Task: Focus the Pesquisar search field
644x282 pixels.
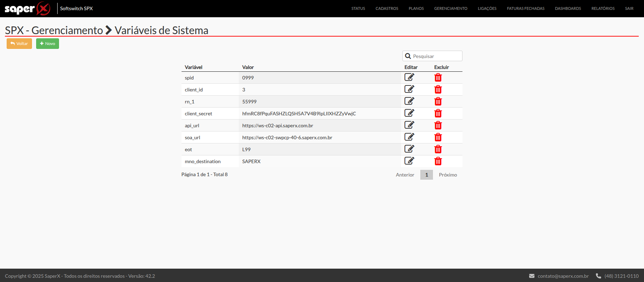Action: click(435, 56)
